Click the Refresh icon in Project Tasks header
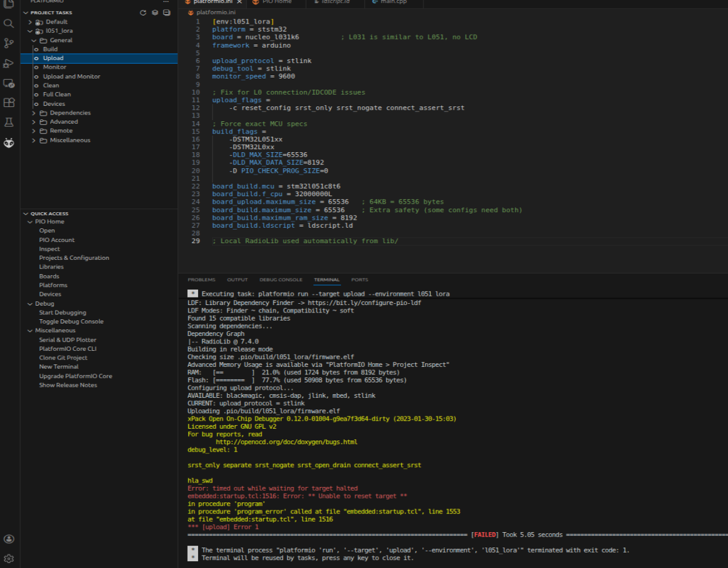Screen dimensions: 728x568 pyautogui.click(x=143, y=12)
